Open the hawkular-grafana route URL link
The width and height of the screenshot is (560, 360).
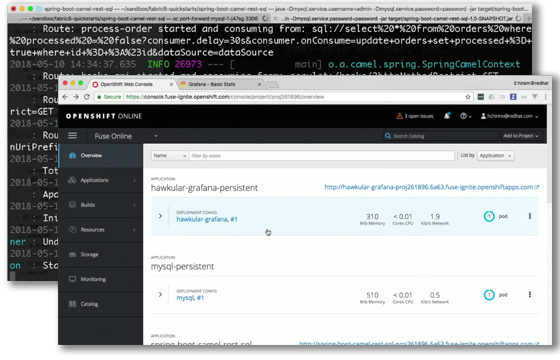tap(431, 187)
